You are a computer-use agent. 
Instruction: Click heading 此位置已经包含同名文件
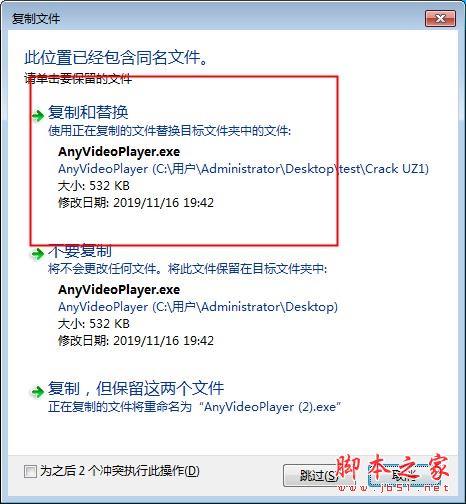click(116, 57)
